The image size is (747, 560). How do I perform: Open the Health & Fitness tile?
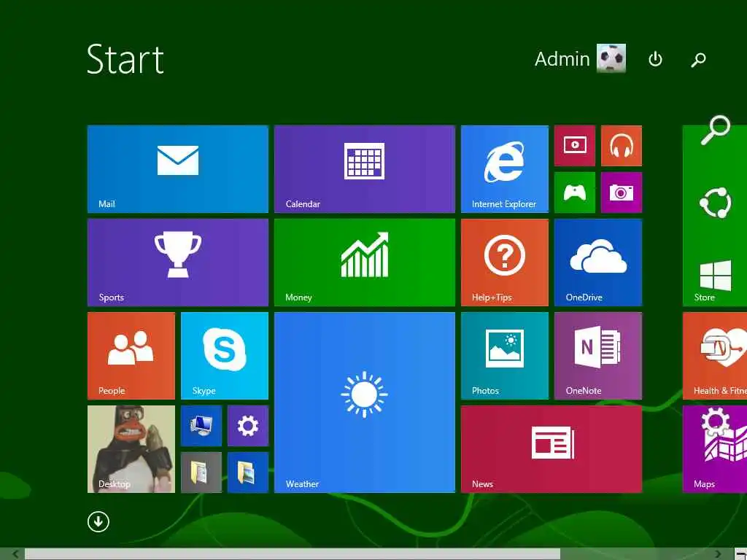tap(715, 356)
